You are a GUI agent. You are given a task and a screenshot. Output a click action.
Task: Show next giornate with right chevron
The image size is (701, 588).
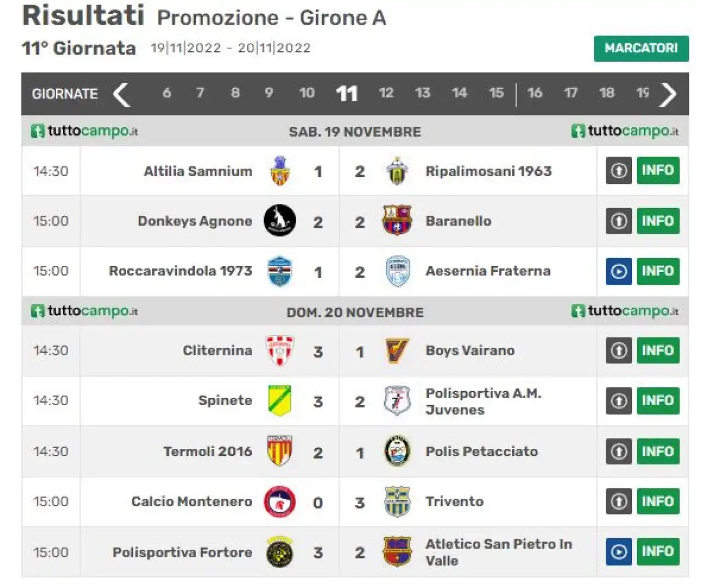pyautogui.click(x=668, y=94)
